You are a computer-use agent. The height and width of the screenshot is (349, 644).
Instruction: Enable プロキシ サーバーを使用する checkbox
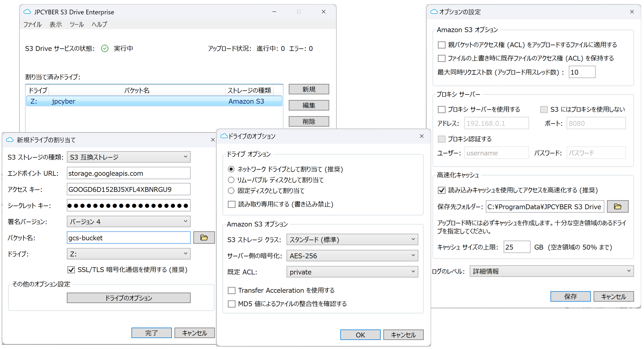tap(441, 109)
